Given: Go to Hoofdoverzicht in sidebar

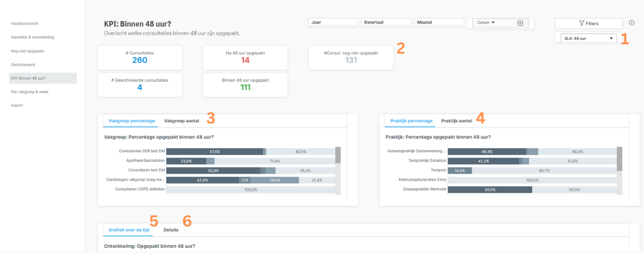Looking at the screenshot, I should click(x=24, y=23).
